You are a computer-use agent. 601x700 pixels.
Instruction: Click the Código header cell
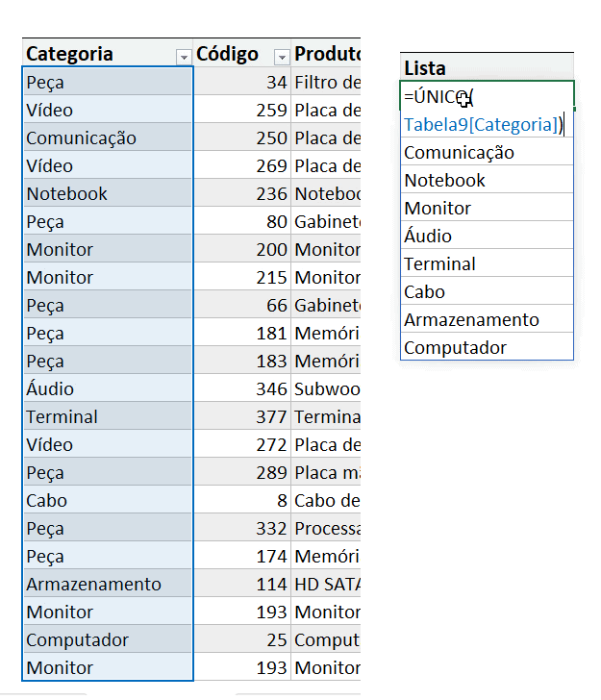pyautogui.click(x=242, y=53)
